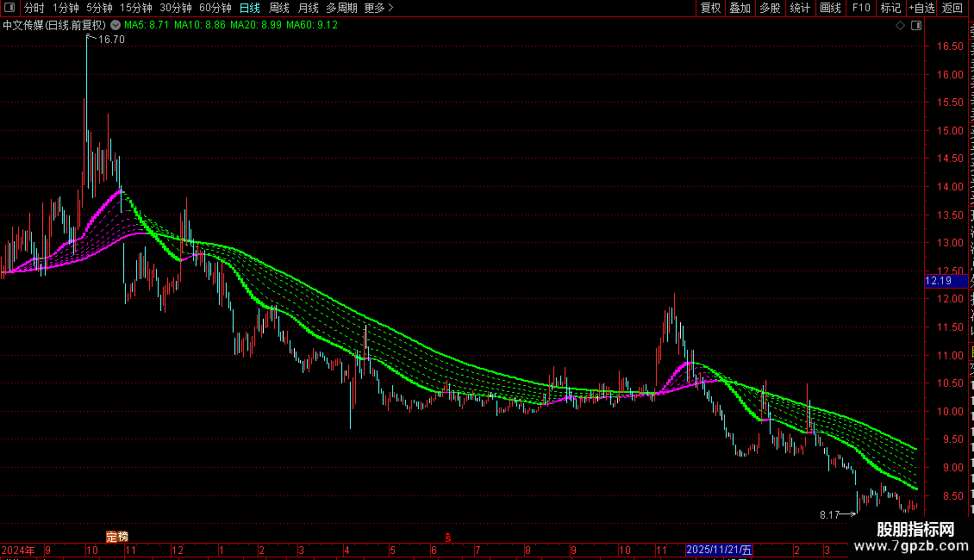Image resolution: width=974 pixels, height=560 pixels.
Task: Expand the 更多 period options
Action: [378, 8]
